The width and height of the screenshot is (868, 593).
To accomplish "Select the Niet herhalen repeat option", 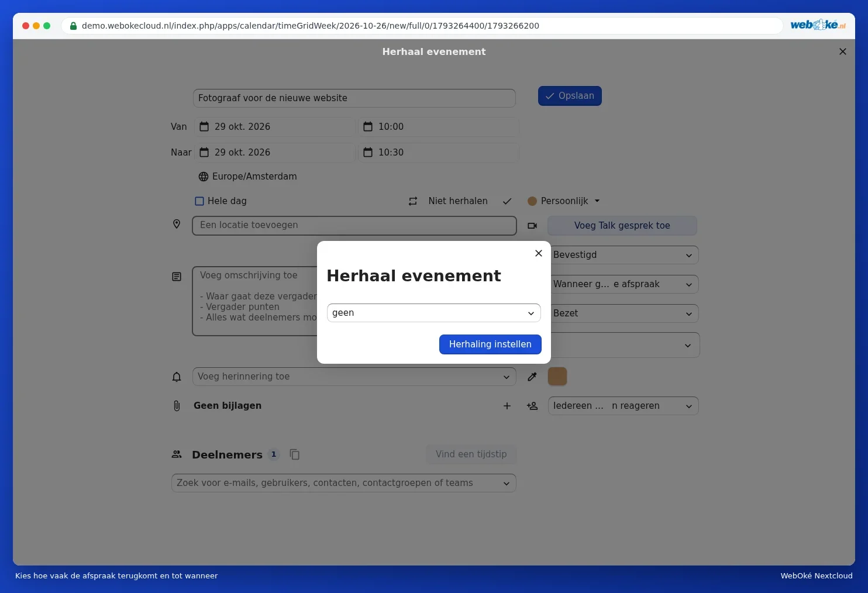I will coord(458,201).
